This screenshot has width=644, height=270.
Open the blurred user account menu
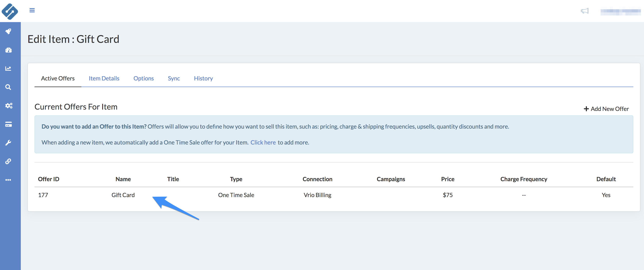(621, 11)
